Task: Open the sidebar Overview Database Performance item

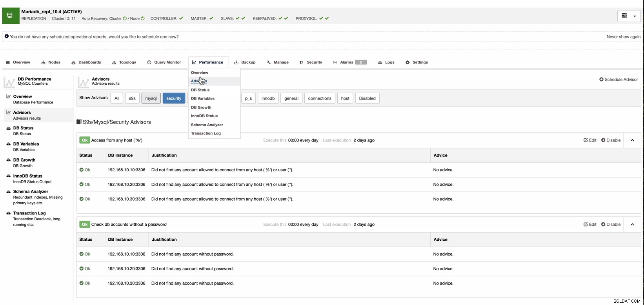Action: point(38,99)
